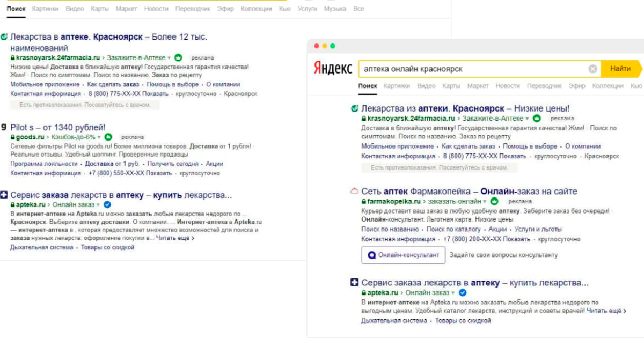The image size is (644, 338).
Task: Select the Новости tab in front window
Action: [x=508, y=86]
